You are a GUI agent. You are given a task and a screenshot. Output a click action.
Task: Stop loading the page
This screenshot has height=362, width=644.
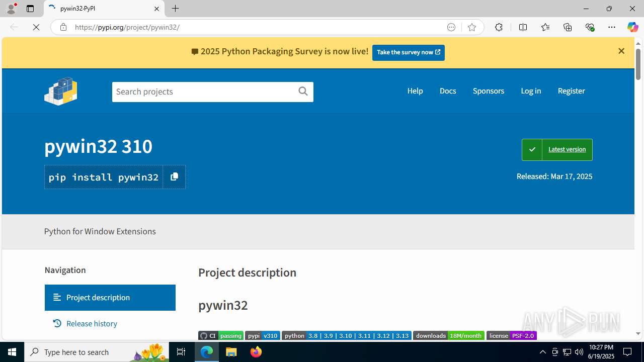36,27
